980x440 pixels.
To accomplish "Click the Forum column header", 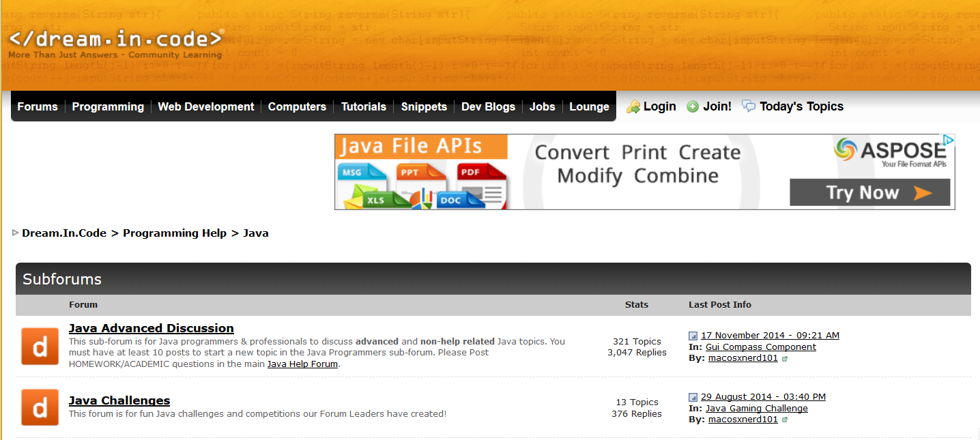I will (83, 305).
